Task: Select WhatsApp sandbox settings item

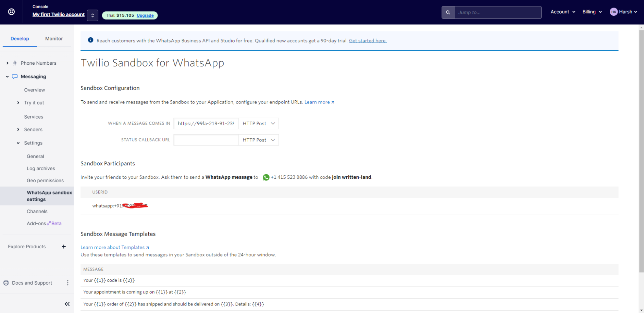Action: point(37,196)
